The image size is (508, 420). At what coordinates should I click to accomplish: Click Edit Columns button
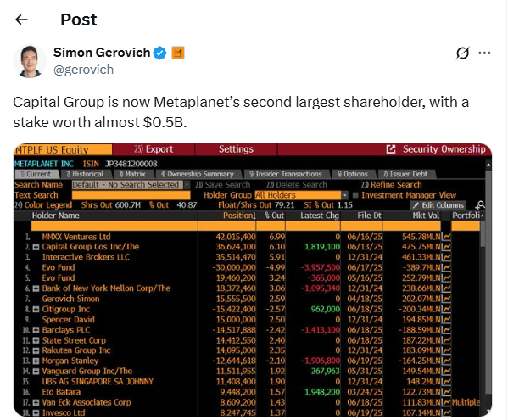tap(438, 205)
